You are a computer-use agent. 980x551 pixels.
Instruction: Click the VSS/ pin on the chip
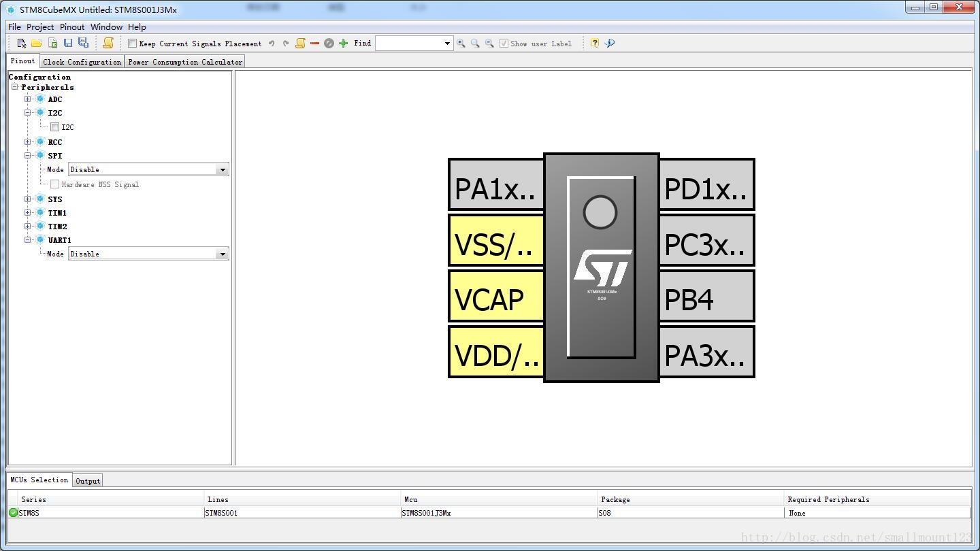coord(496,240)
